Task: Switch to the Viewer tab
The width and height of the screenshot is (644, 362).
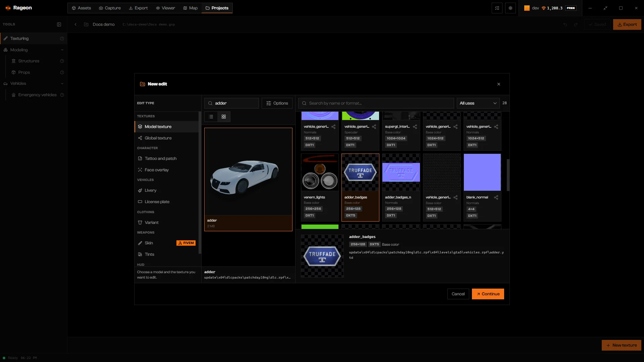Action: click(x=165, y=8)
